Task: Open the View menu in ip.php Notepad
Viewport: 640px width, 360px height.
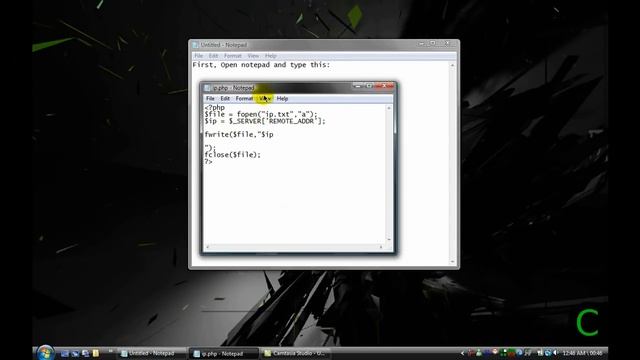Action: pos(264,99)
